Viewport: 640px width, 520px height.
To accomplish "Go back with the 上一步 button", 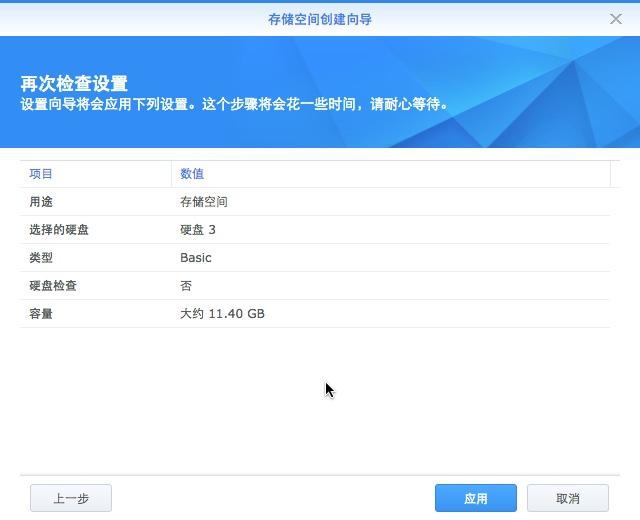I will point(70,498).
